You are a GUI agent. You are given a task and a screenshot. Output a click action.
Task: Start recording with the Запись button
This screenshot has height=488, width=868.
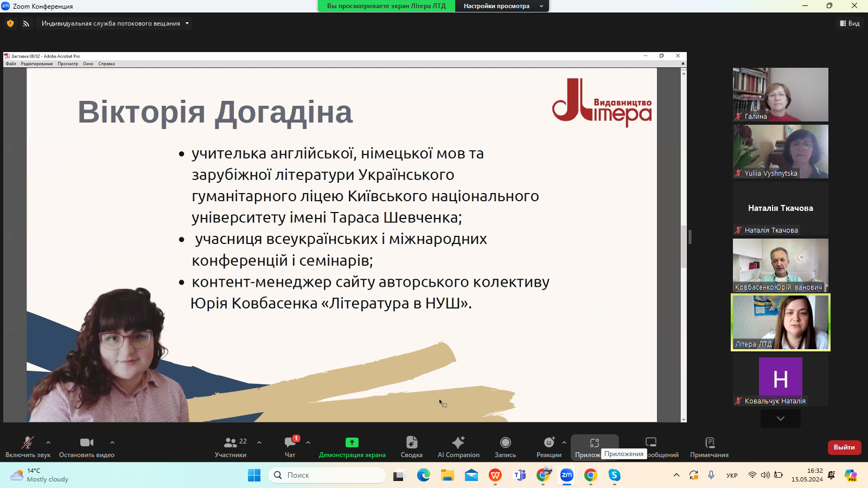click(x=505, y=447)
